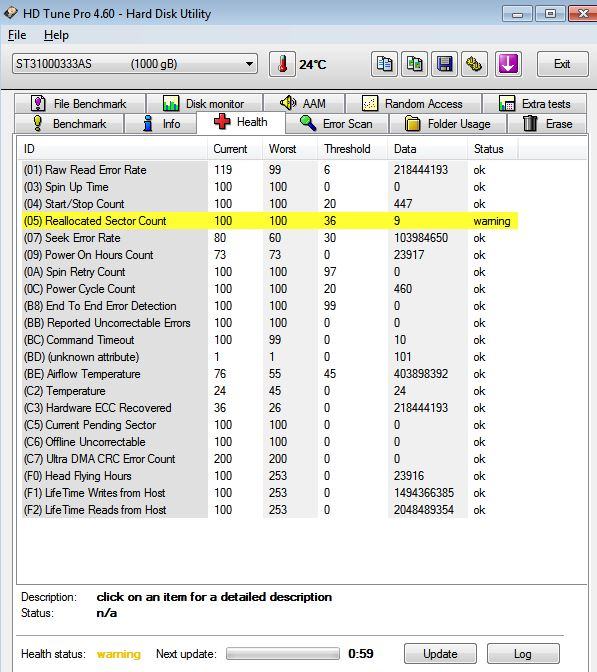Click the Threshold column header

(353, 149)
